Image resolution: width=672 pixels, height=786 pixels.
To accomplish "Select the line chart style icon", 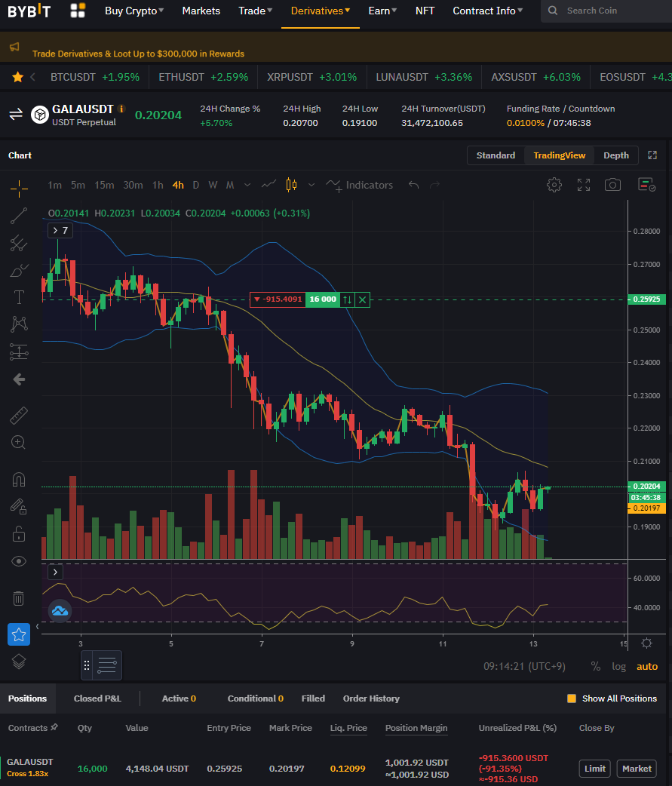I will 268,185.
